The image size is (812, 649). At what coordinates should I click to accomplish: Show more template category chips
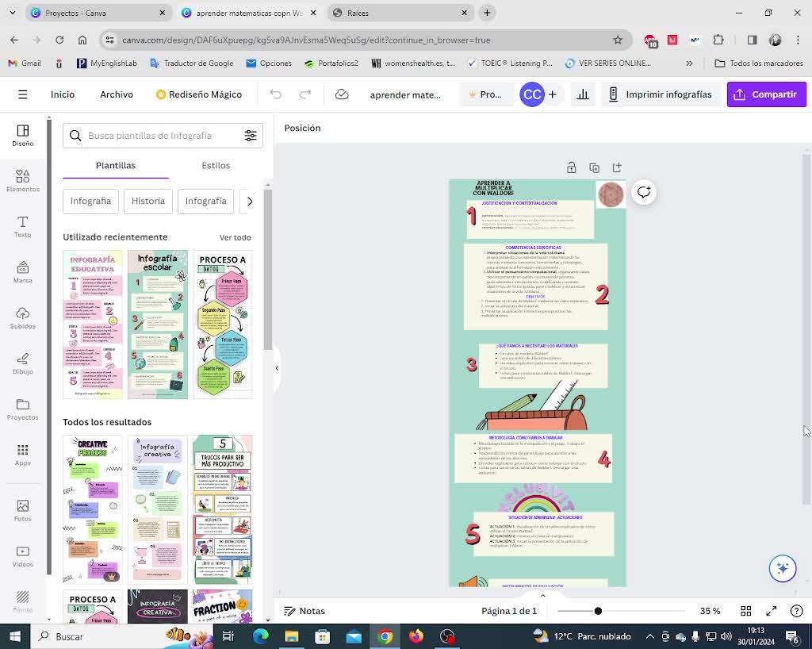point(250,202)
